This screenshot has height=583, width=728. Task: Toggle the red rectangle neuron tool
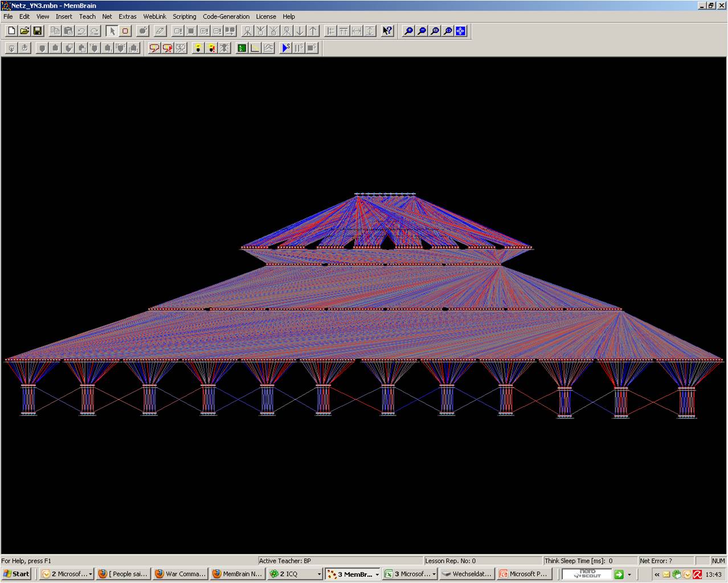coord(125,31)
